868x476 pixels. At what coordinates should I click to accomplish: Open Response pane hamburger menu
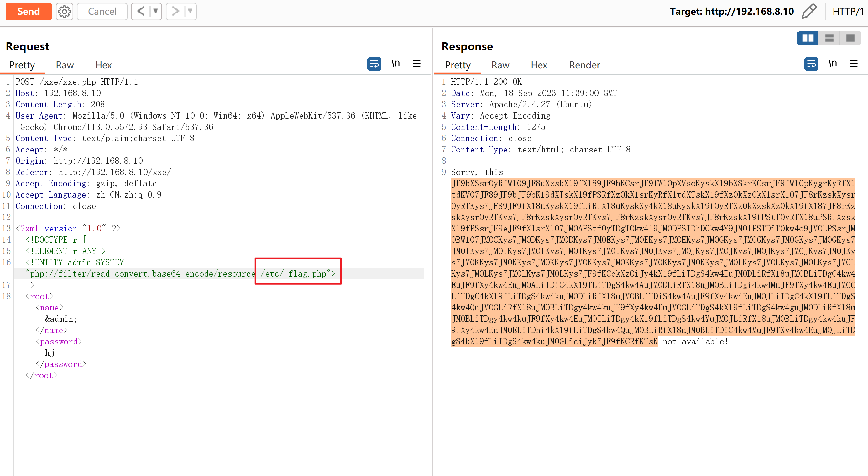coord(854,64)
